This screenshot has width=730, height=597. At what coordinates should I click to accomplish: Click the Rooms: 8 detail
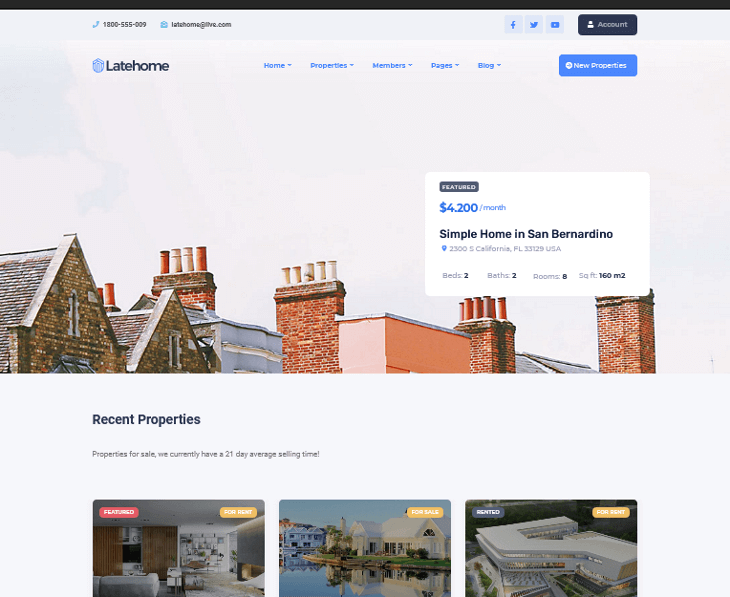tap(550, 276)
